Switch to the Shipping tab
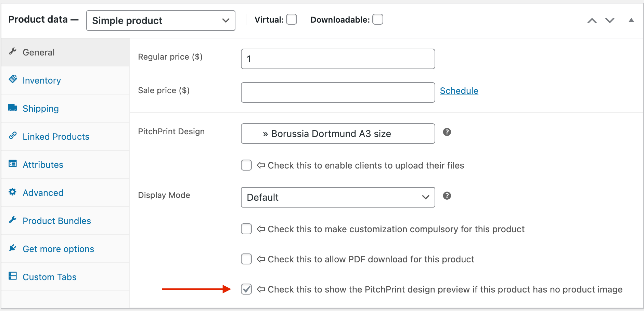 [65, 109]
